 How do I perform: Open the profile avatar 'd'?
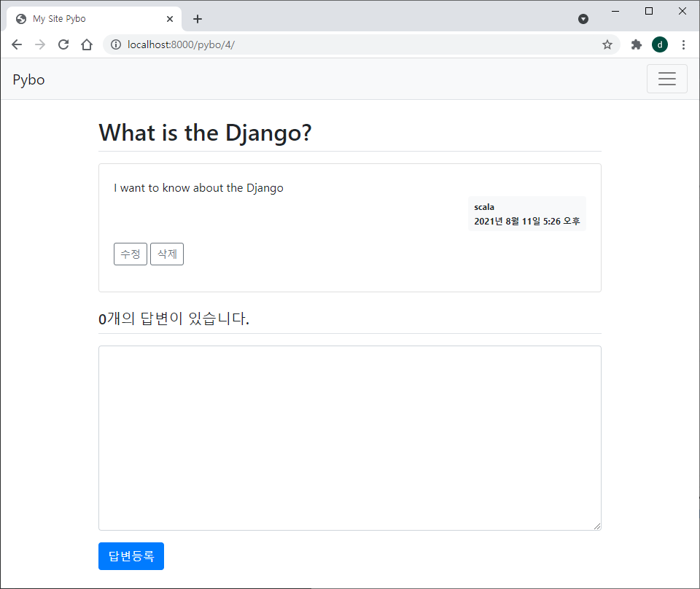tap(660, 44)
